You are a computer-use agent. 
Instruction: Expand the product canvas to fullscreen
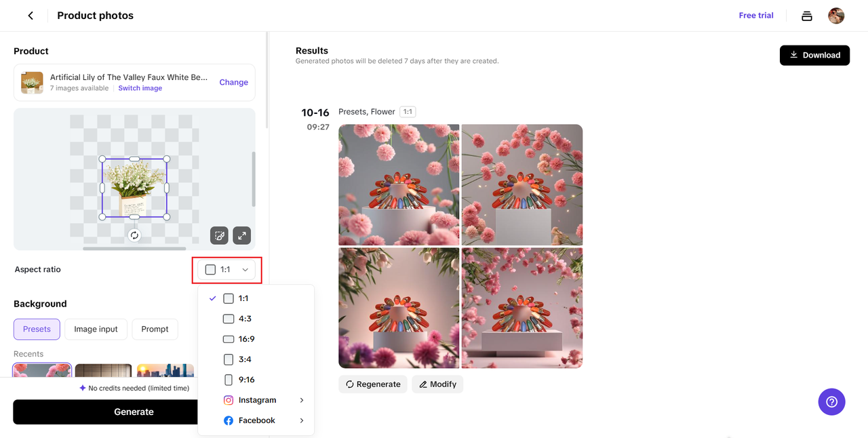tap(242, 235)
